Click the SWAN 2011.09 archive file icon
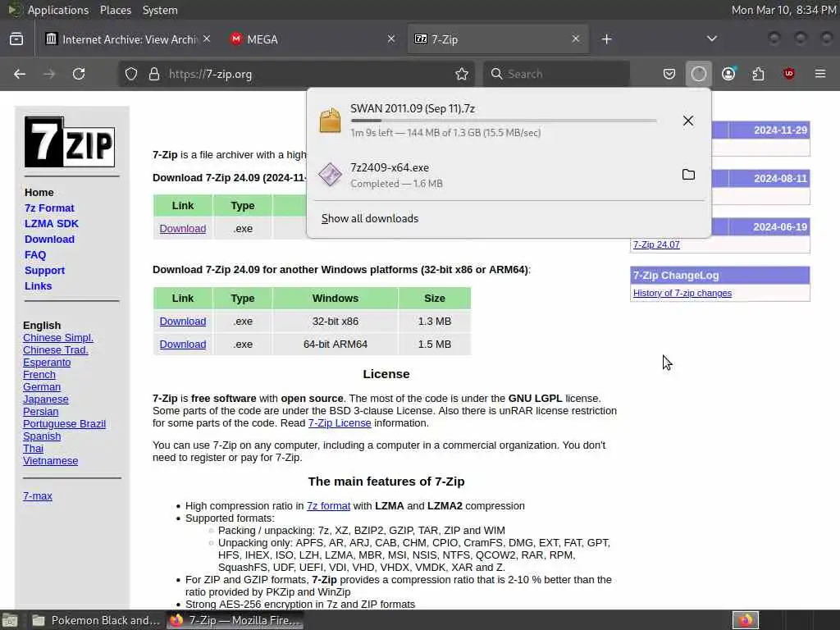This screenshot has width=840, height=630. pos(330,120)
